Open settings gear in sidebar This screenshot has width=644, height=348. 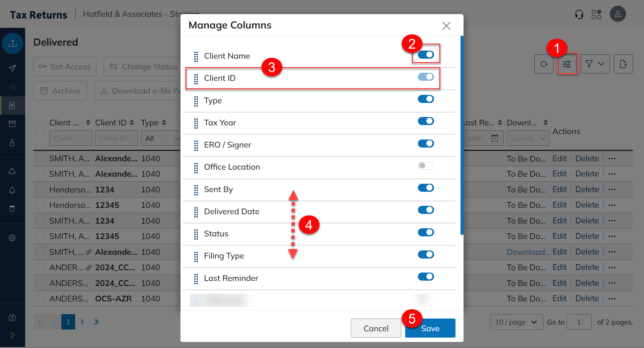pyautogui.click(x=12, y=238)
